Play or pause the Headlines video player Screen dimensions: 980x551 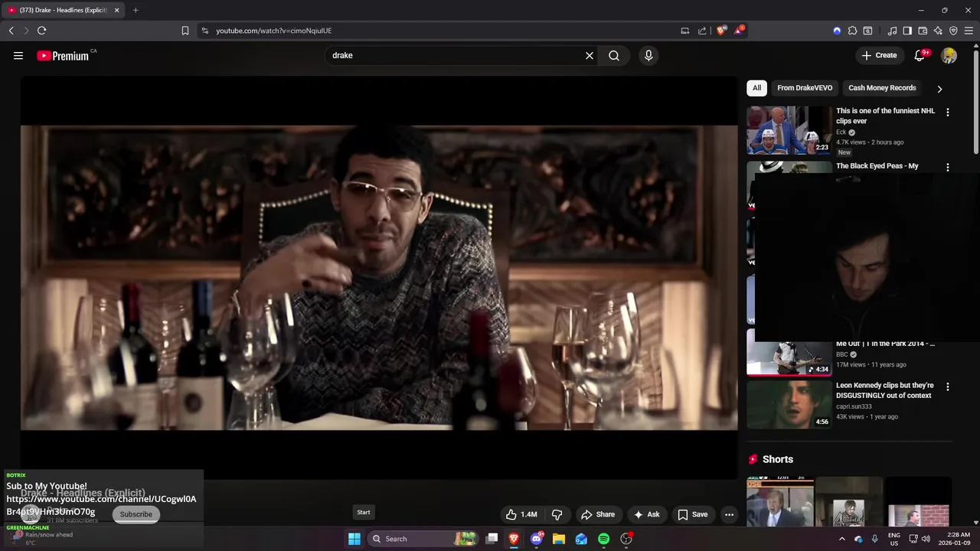click(x=379, y=277)
